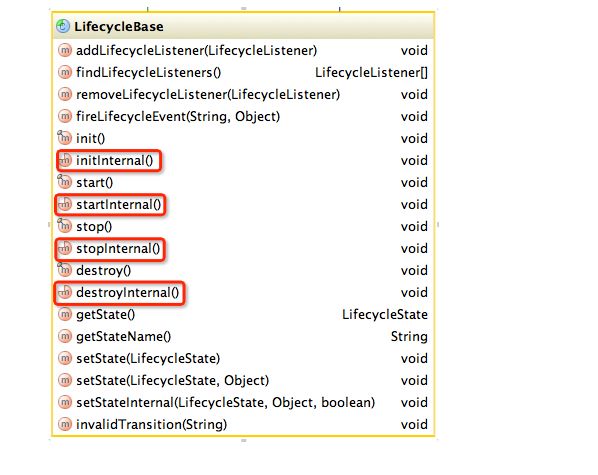Click icon beside setState(LifecycleState, Object)
598x475 pixels.
pos(65,380)
